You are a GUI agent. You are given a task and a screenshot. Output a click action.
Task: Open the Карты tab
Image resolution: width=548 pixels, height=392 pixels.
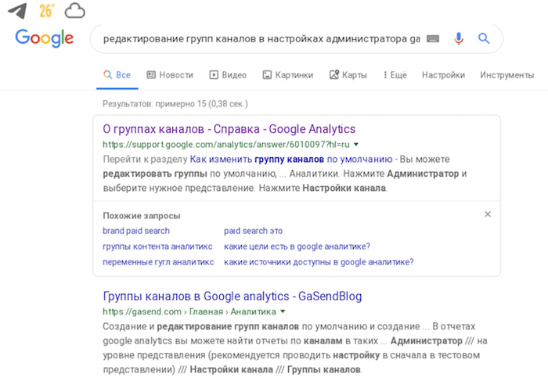[348, 75]
